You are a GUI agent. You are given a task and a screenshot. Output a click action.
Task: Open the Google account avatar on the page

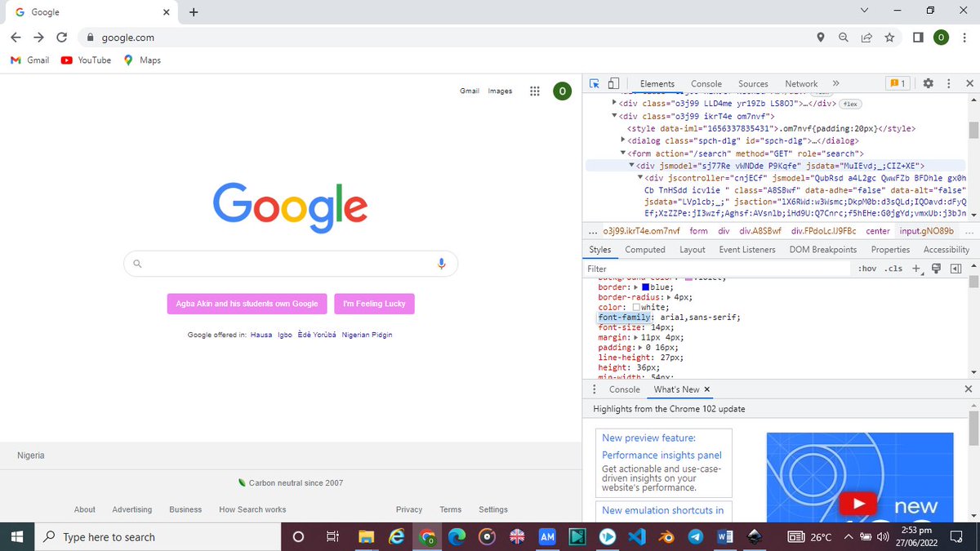pos(562,91)
